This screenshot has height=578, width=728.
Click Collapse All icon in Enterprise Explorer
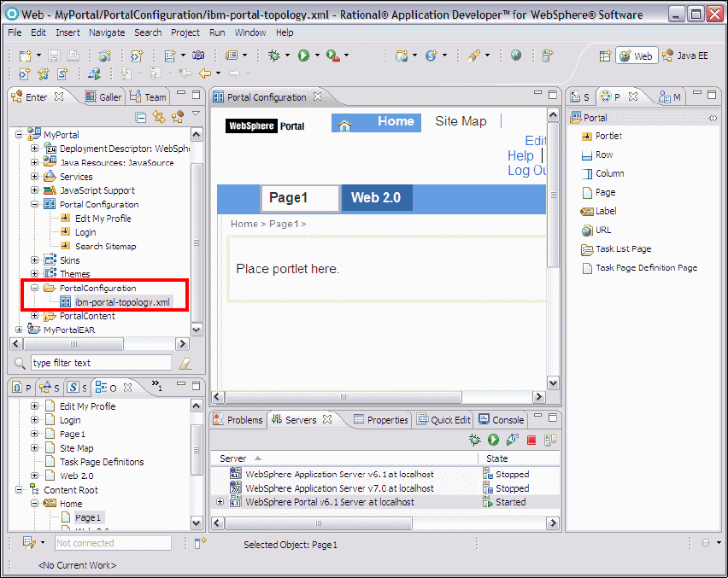click(141, 117)
